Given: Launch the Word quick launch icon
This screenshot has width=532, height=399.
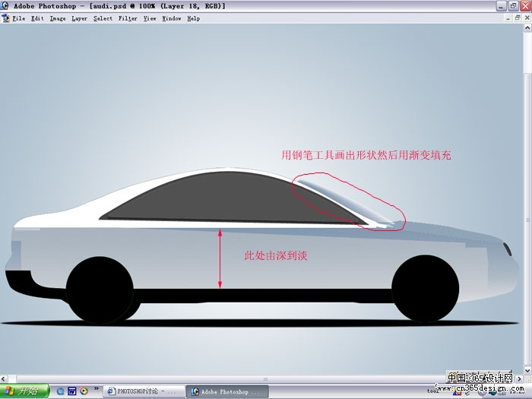Looking at the screenshot, I should click(72, 391).
